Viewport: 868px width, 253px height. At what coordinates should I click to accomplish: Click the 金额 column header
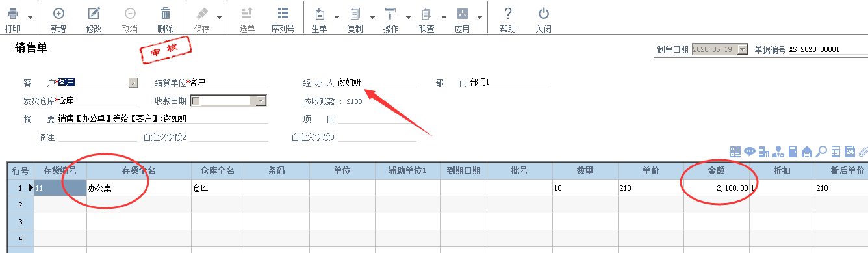tap(716, 170)
